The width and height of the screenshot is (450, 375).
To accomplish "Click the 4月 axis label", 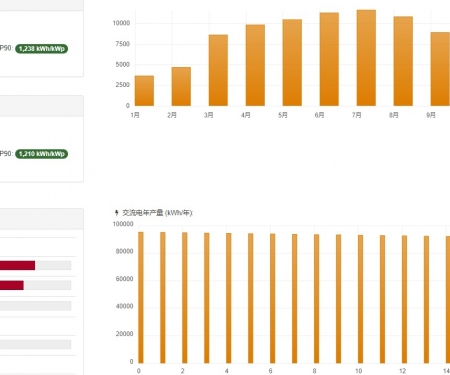I will (x=246, y=115).
